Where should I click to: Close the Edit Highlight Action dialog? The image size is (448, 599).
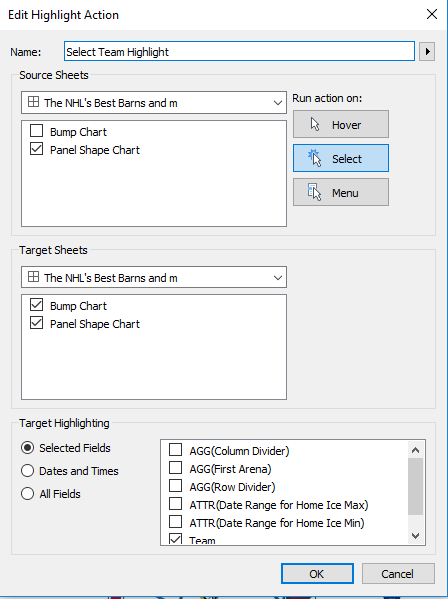click(x=432, y=15)
